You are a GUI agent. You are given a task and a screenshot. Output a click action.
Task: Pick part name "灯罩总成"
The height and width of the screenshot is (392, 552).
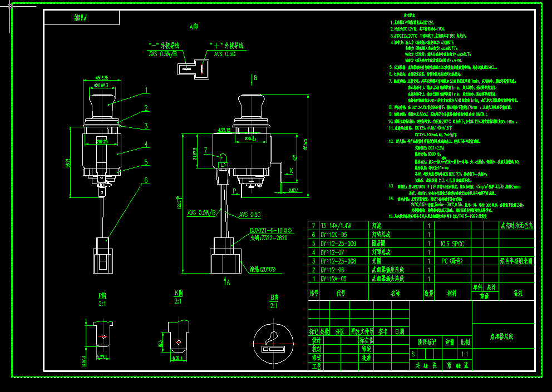(381, 252)
